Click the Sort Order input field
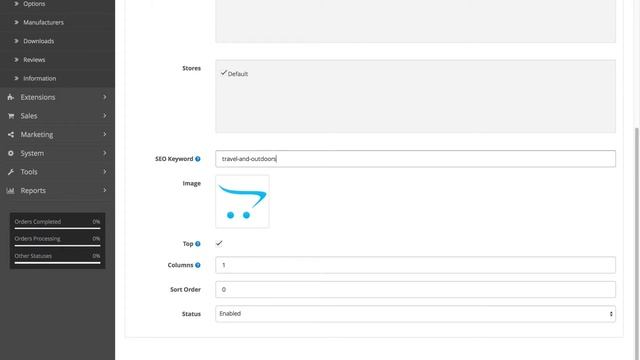640x360 pixels. point(416,289)
